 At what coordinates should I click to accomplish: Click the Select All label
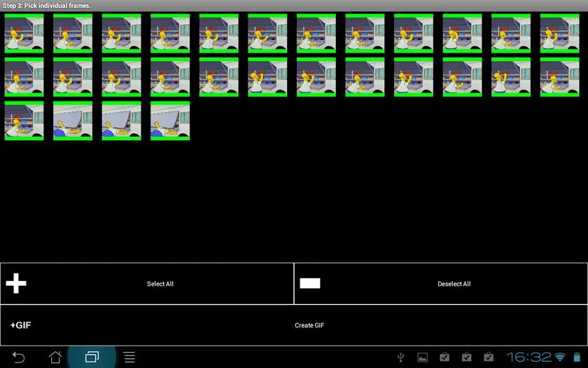click(160, 284)
